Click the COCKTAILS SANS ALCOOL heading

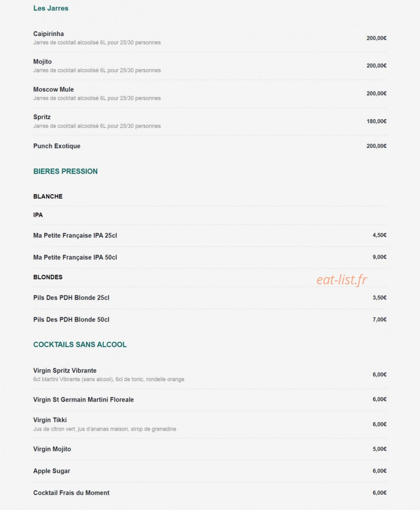(80, 345)
